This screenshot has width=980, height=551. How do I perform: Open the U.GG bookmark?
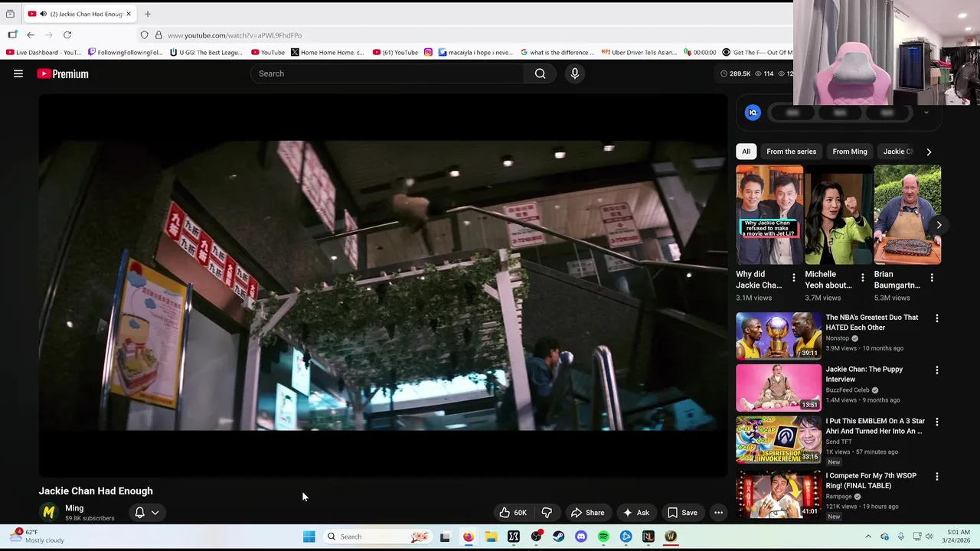pyautogui.click(x=205, y=52)
